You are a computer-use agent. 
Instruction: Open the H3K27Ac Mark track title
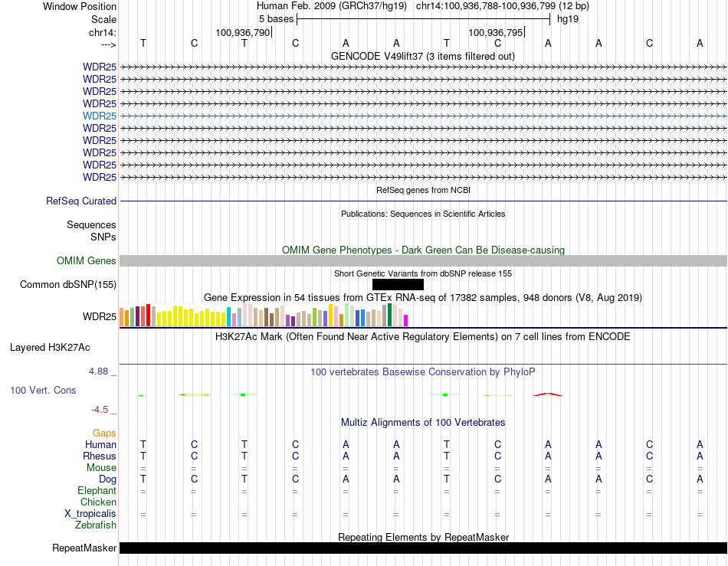pos(422,336)
